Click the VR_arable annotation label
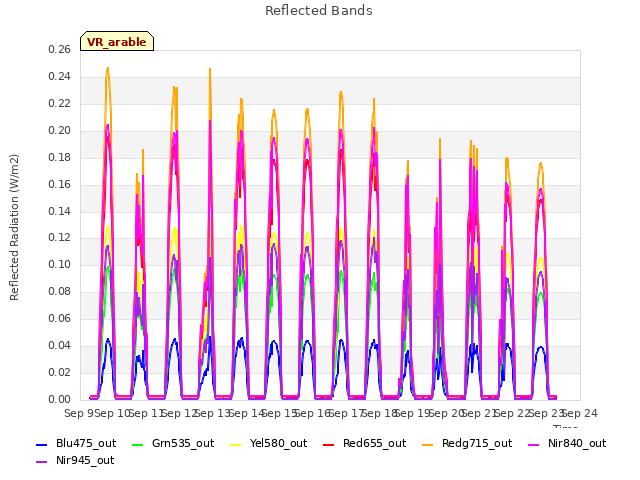The height and width of the screenshot is (480, 640). point(117,41)
